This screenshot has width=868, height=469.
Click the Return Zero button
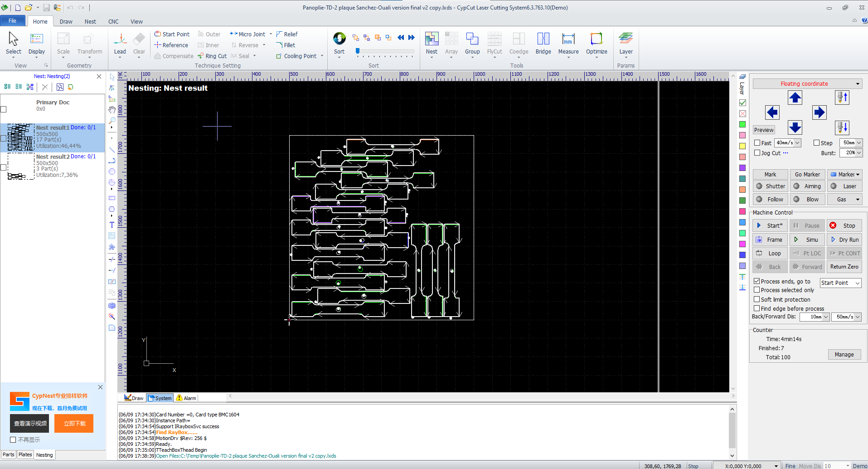point(844,267)
